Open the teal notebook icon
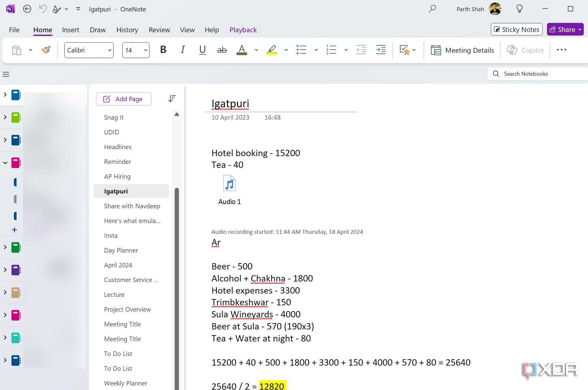Image resolution: width=588 pixels, height=390 pixels. coord(16,338)
